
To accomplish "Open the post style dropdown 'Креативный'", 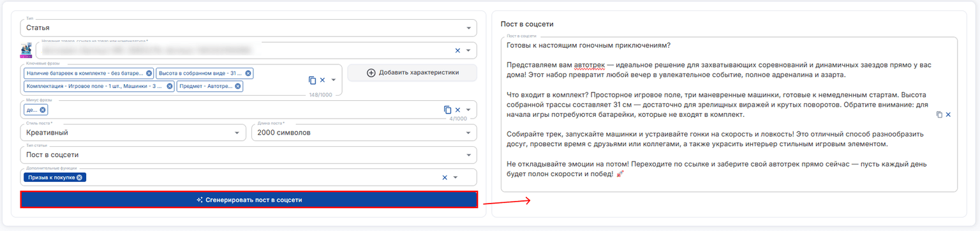I will click(x=133, y=133).
